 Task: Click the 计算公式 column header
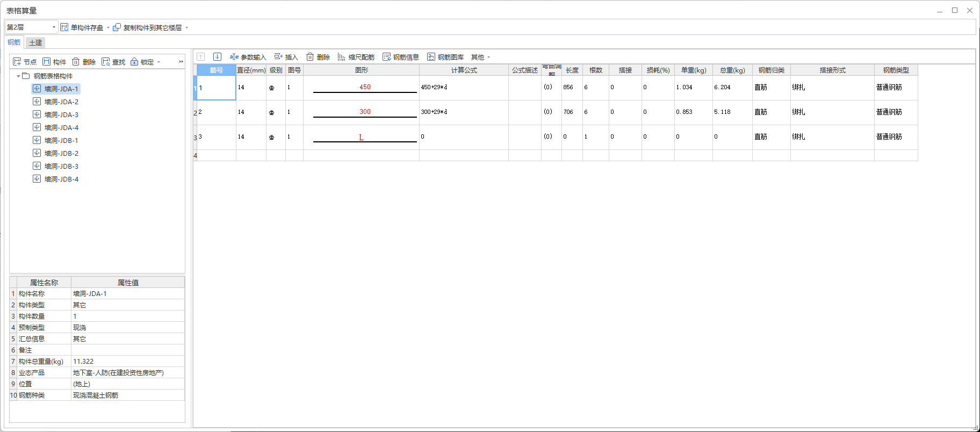pyautogui.click(x=464, y=70)
